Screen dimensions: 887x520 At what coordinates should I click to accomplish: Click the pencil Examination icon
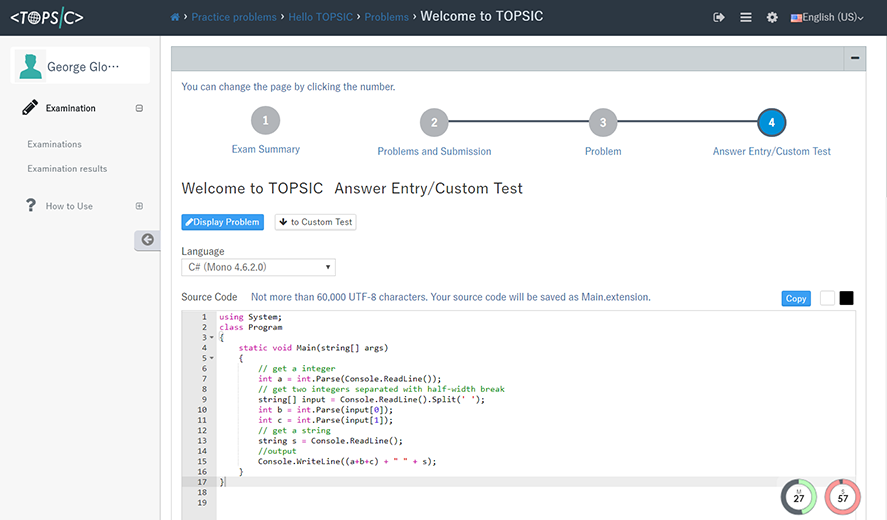tap(30, 108)
